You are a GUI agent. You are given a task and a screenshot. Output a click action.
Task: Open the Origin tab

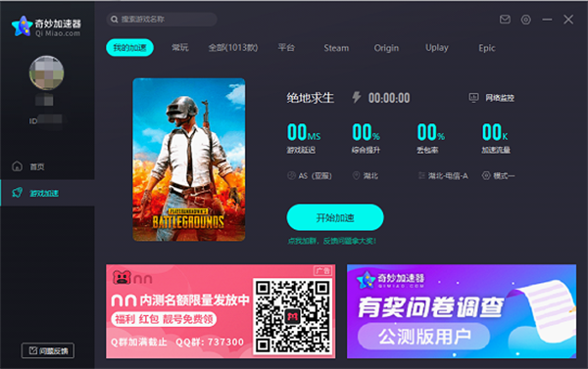click(x=386, y=48)
